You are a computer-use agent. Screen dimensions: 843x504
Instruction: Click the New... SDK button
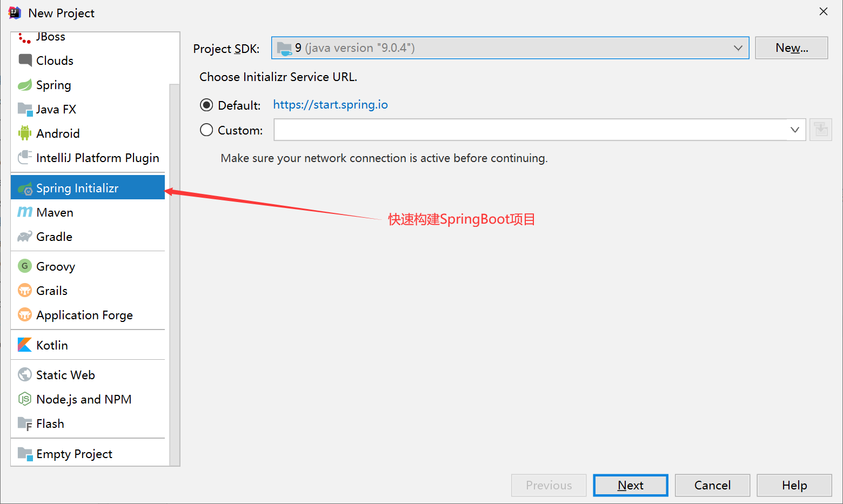click(791, 48)
